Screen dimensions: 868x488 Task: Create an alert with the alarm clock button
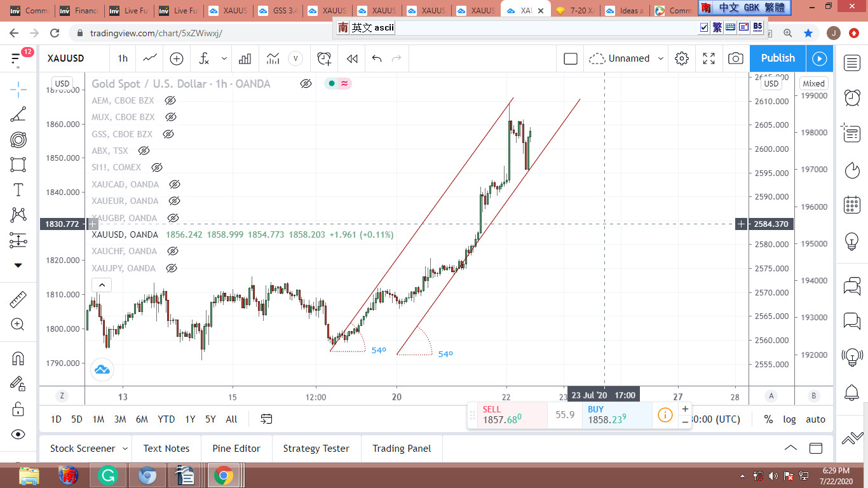click(x=324, y=58)
